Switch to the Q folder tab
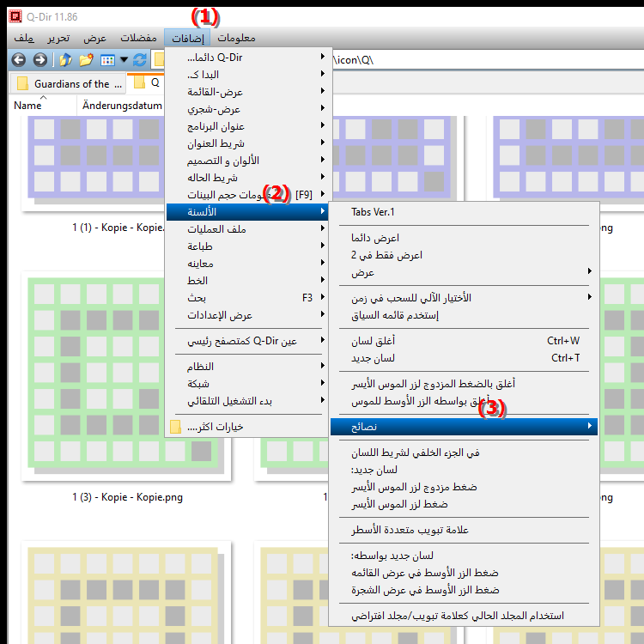 146,82
